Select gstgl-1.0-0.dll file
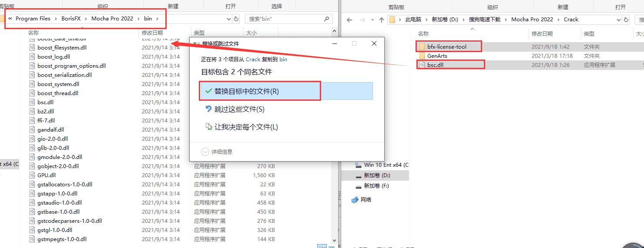The width and height of the screenshot is (644, 248). [55, 230]
